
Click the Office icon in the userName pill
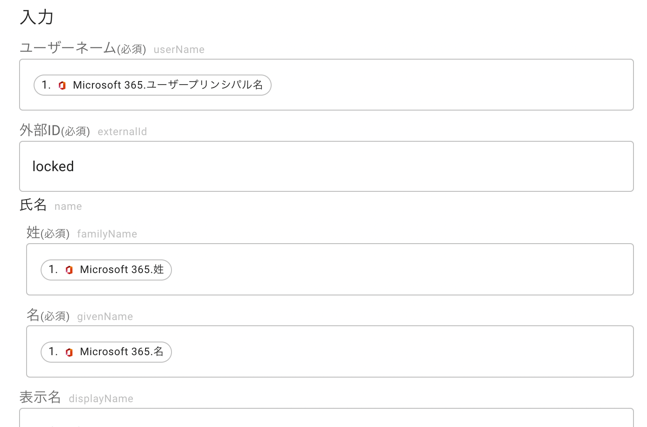pos(62,85)
